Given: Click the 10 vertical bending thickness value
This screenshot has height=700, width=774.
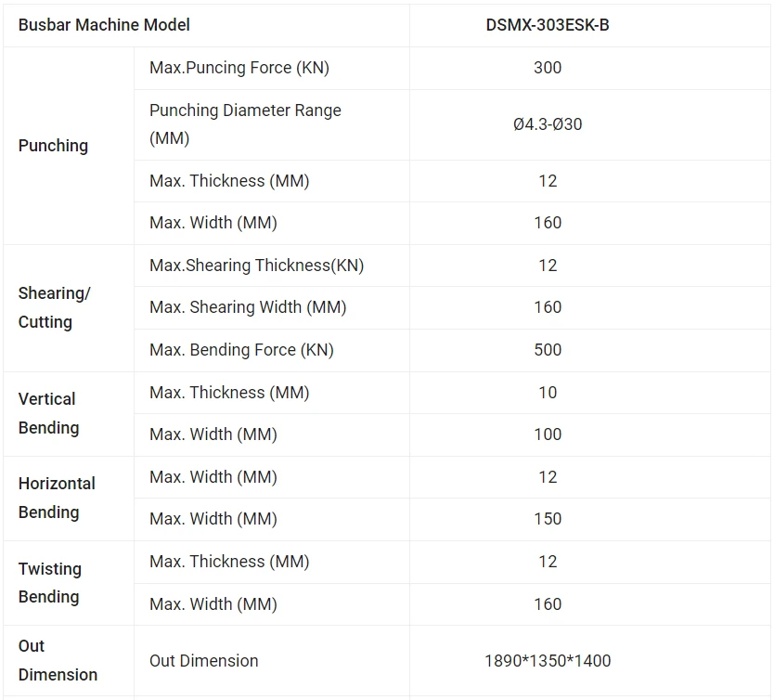Looking at the screenshot, I should [x=548, y=393].
